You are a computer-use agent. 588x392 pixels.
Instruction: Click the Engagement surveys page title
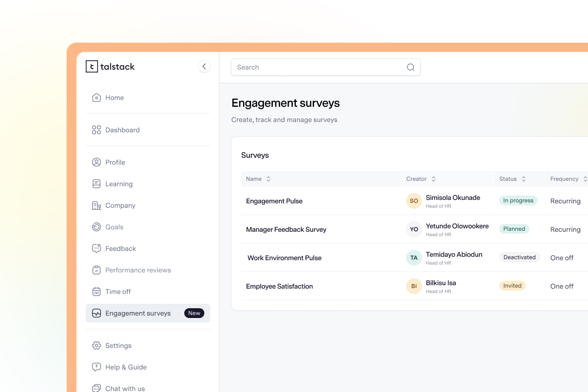point(286,103)
